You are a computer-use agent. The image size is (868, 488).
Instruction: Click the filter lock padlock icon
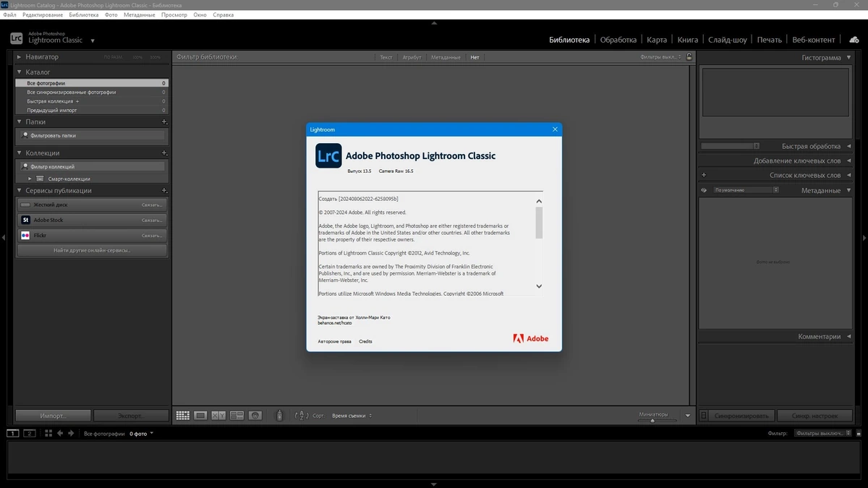click(689, 56)
